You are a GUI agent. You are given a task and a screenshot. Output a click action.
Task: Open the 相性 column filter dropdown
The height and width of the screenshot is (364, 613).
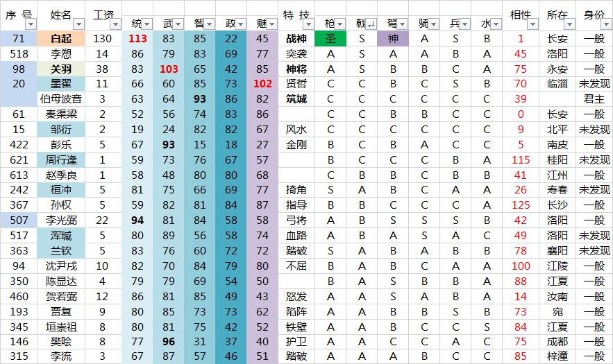tap(533, 24)
